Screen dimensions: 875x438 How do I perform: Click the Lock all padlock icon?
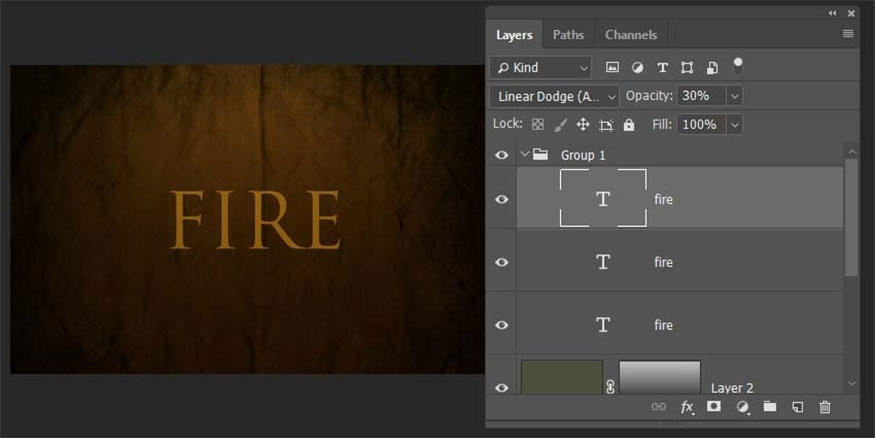coord(629,125)
